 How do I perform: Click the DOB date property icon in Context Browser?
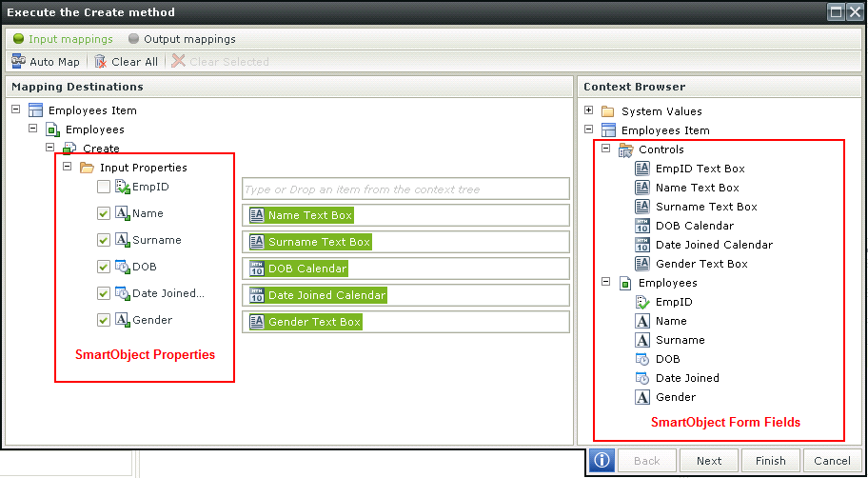coord(642,359)
